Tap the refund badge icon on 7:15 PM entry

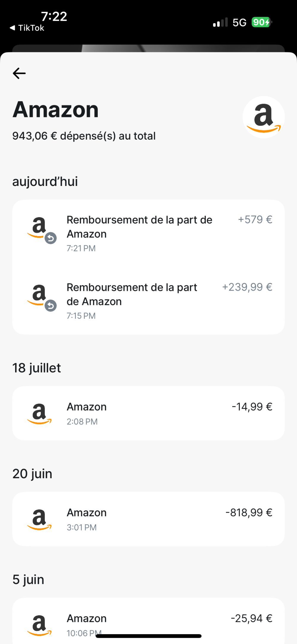pos(51,306)
